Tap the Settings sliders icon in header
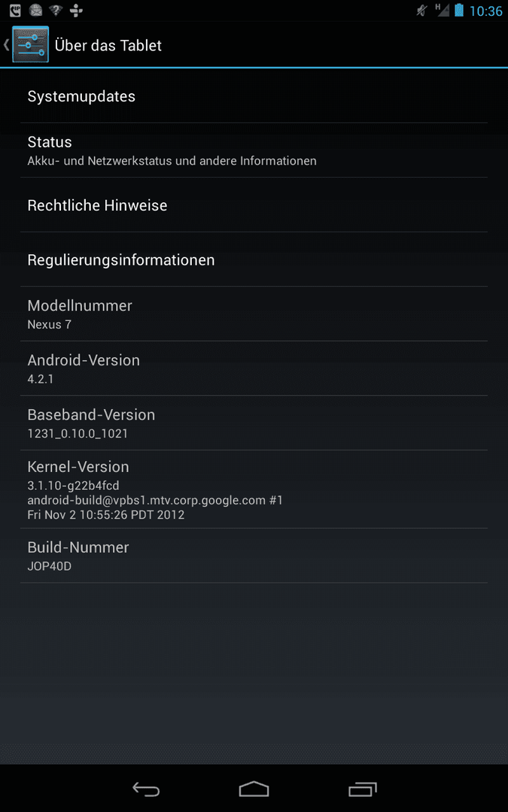This screenshot has width=508, height=812. (31, 44)
